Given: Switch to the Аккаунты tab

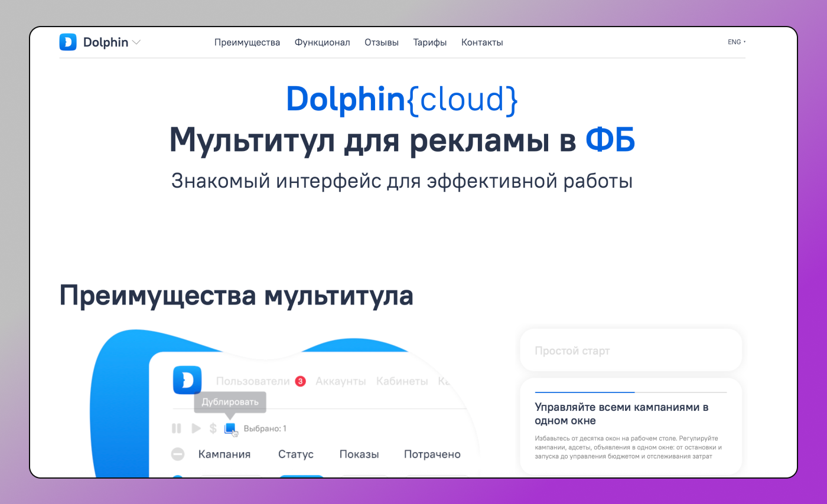Looking at the screenshot, I should (x=340, y=381).
